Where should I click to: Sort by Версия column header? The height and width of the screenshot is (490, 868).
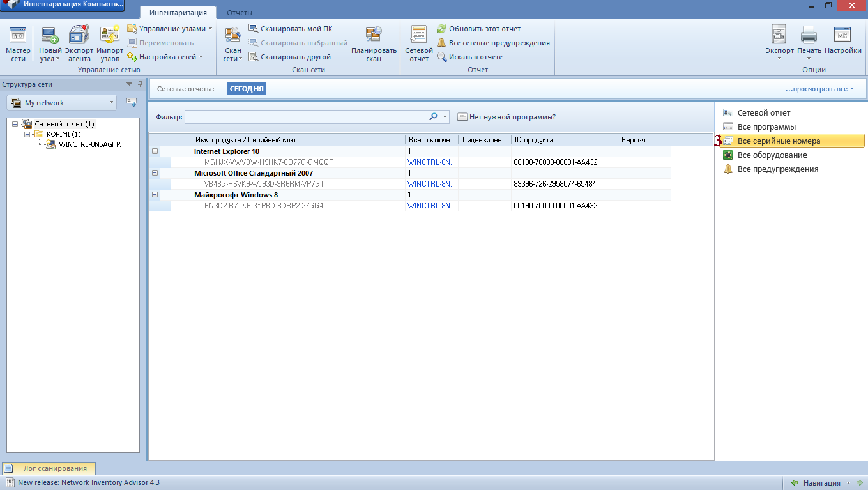[644, 140]
